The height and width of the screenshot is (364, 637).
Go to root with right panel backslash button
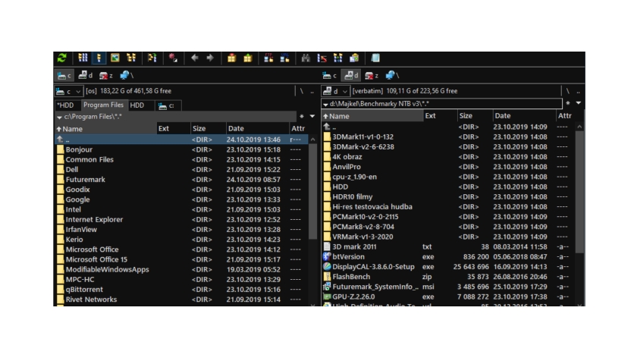(568, 91)
